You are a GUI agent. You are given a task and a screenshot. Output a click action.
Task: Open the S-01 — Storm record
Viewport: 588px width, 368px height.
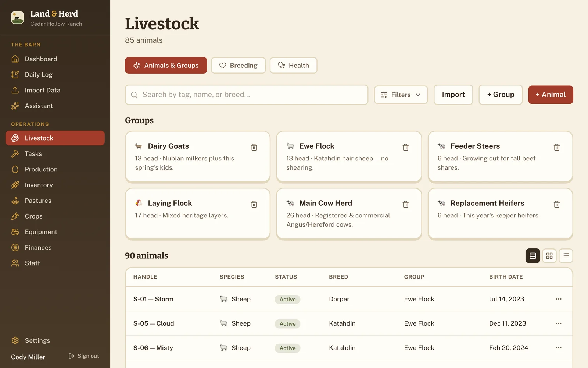click(153, 299)
